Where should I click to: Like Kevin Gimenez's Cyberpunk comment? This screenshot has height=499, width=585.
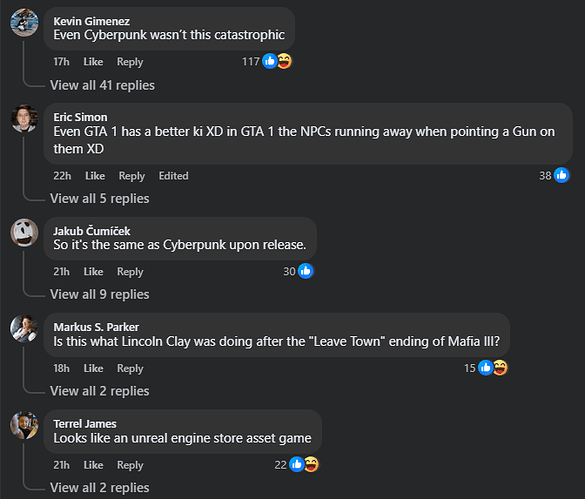(93, 62)
